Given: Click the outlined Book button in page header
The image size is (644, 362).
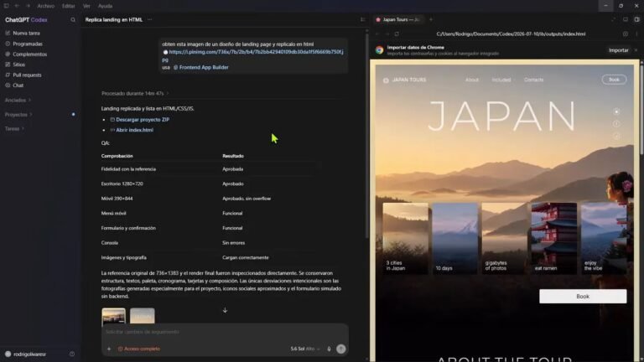Looking at the screenshot, I should click(614, 80).
